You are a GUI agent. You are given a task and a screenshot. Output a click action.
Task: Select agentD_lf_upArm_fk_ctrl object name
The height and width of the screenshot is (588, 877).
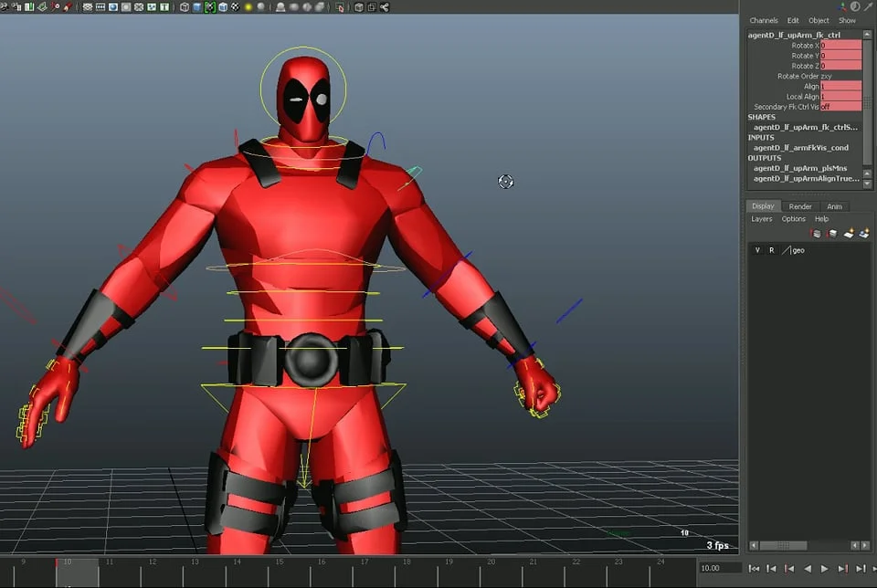[x=794, y=35]
